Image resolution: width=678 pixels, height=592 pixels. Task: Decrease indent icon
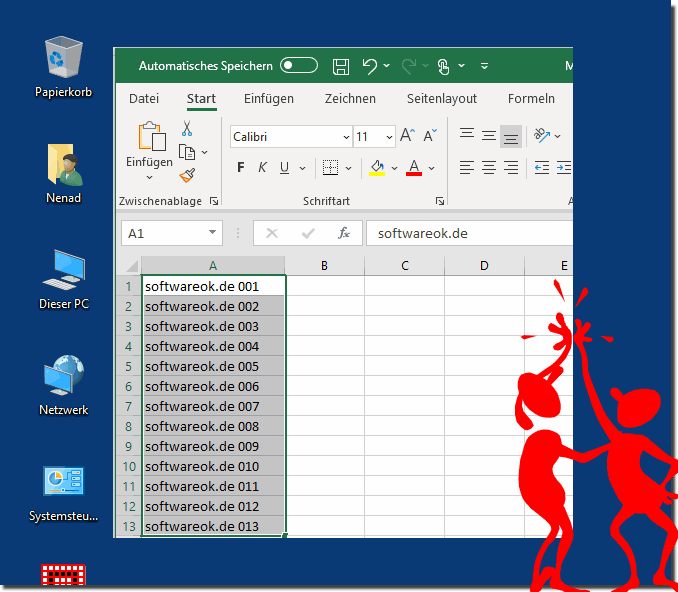(x=542, y=167)
